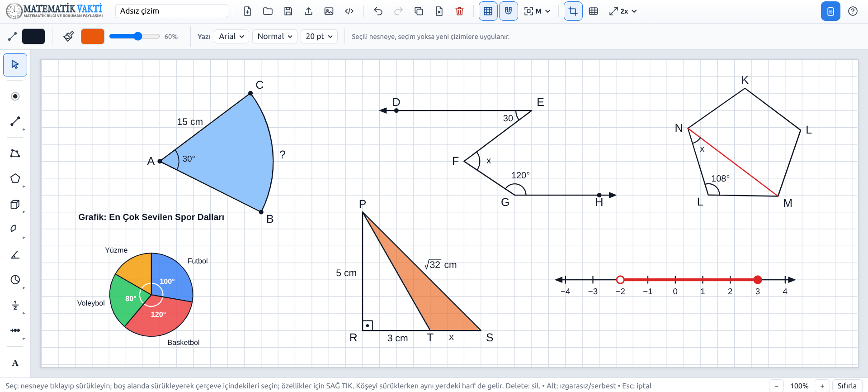
Task: Activate the regular pentagon shape tool
Action: click(x=15, y=178)
